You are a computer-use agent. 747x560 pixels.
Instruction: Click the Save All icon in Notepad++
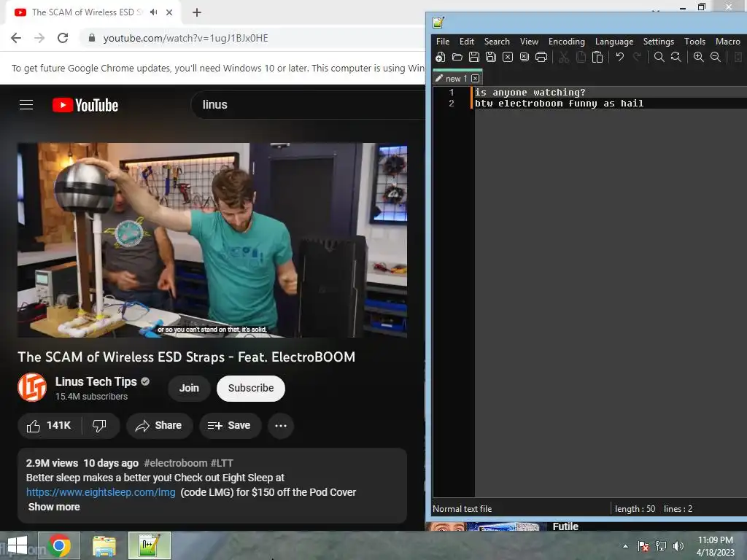coord(491,57)
